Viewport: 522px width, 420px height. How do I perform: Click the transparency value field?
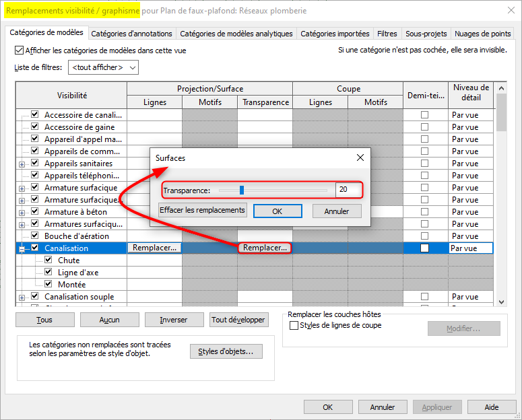point(348,190)
